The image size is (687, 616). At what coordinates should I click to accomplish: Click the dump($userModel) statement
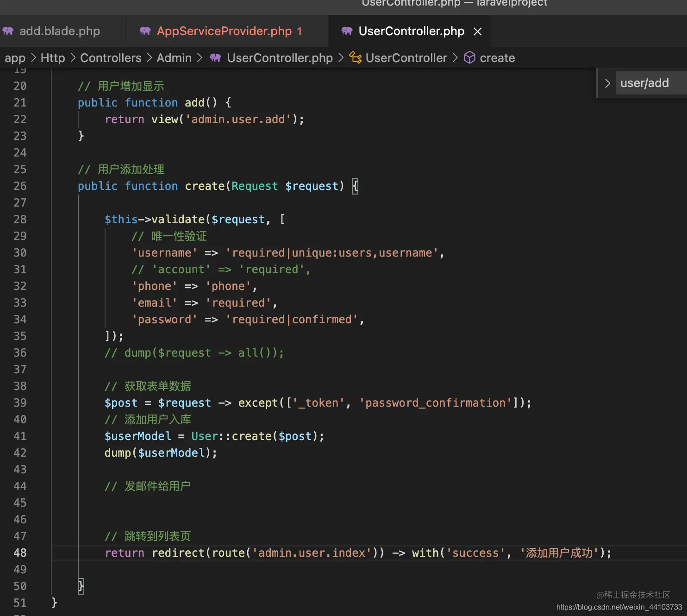(x=161, y=453)
